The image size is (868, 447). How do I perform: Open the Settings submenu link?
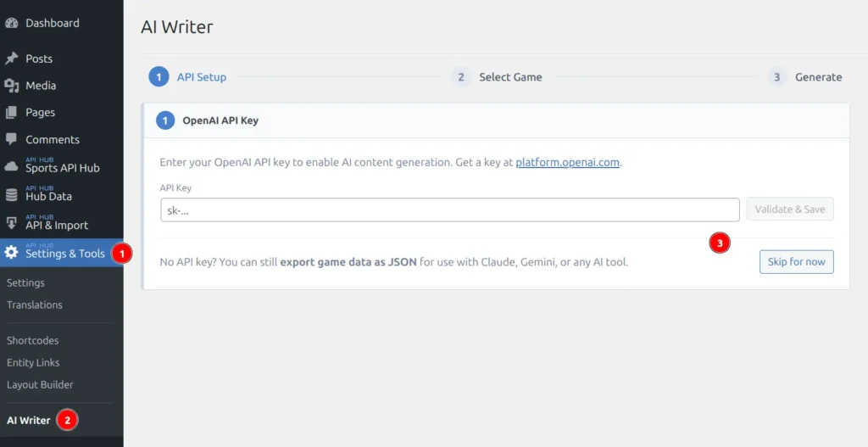click(x=25, y=282)
